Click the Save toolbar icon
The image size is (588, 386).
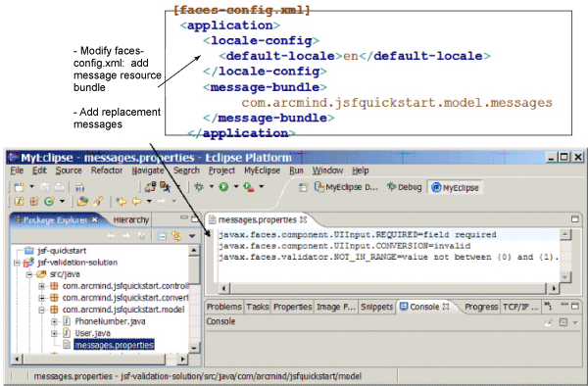tap(44, 186)
